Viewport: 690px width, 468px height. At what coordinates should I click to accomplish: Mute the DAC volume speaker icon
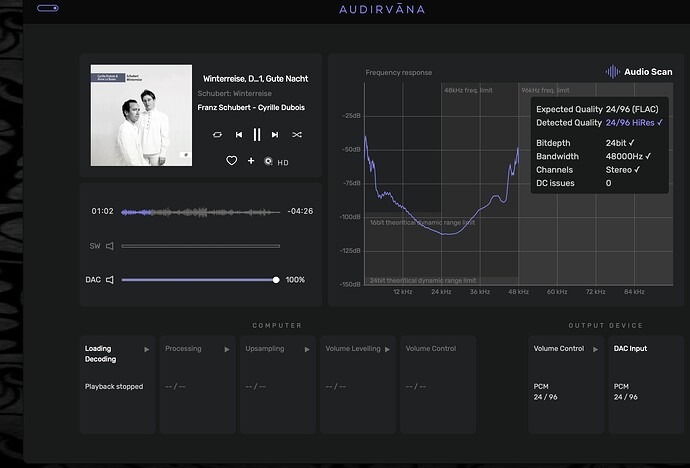(110, 280)
